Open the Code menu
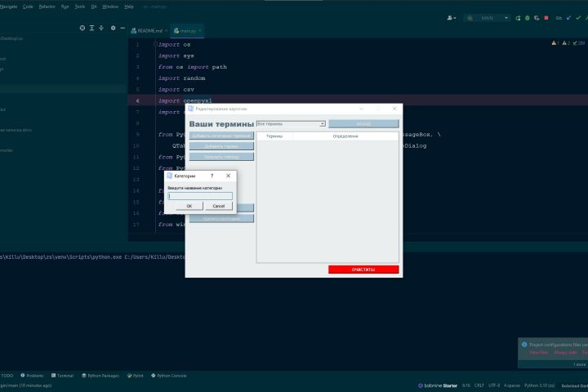Image resolution: width=588 pixels, height=392 pixels. pos(28,7)
